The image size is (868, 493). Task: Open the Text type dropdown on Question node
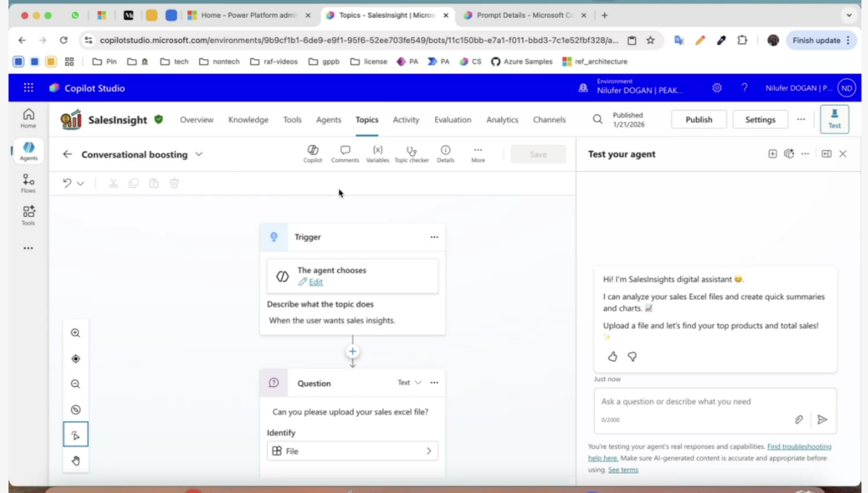click(409, 383)
